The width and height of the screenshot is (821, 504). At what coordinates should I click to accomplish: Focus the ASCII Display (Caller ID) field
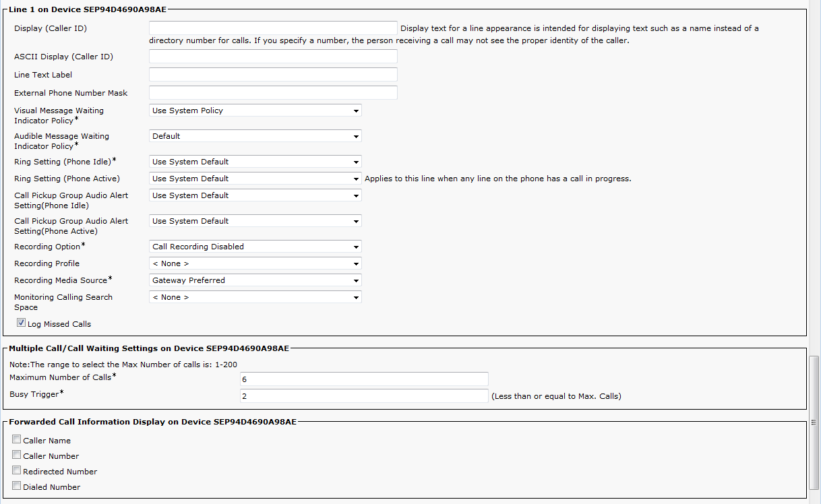point(273,57)
